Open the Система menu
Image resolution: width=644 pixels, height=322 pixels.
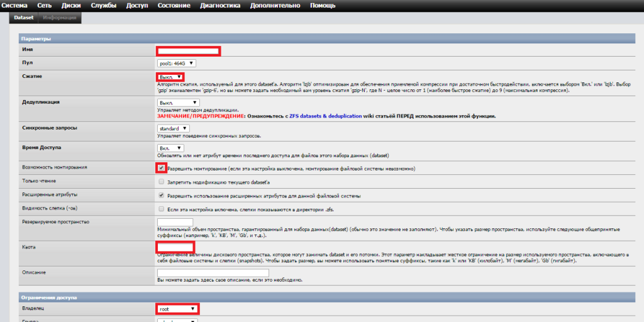point(14,6)
